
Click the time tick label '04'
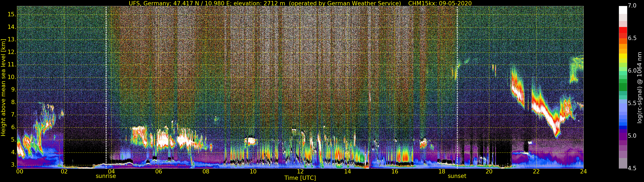click(x=111, y=172)
